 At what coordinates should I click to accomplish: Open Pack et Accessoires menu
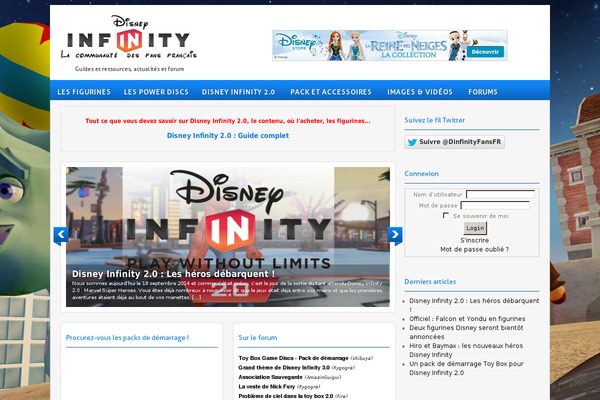(x=331, y=92)
